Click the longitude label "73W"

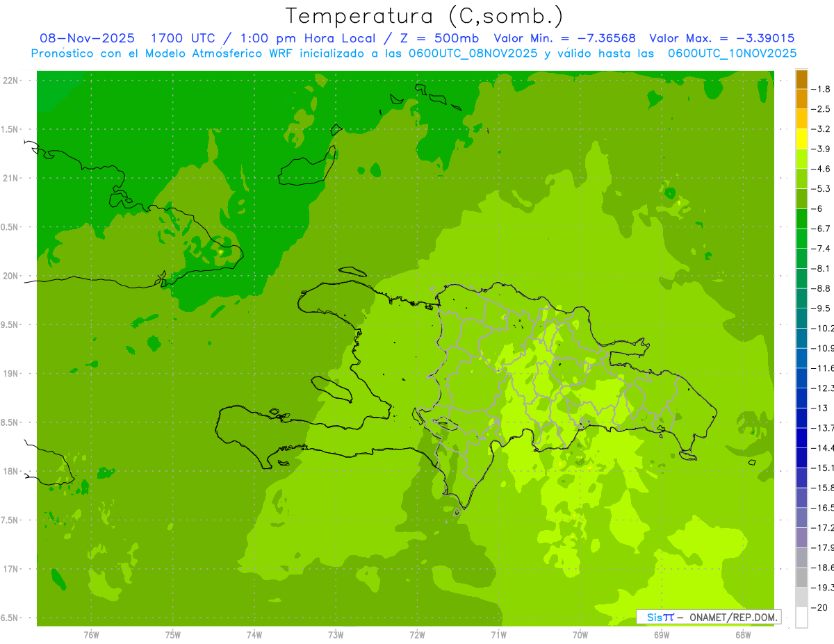click(336, 634)
